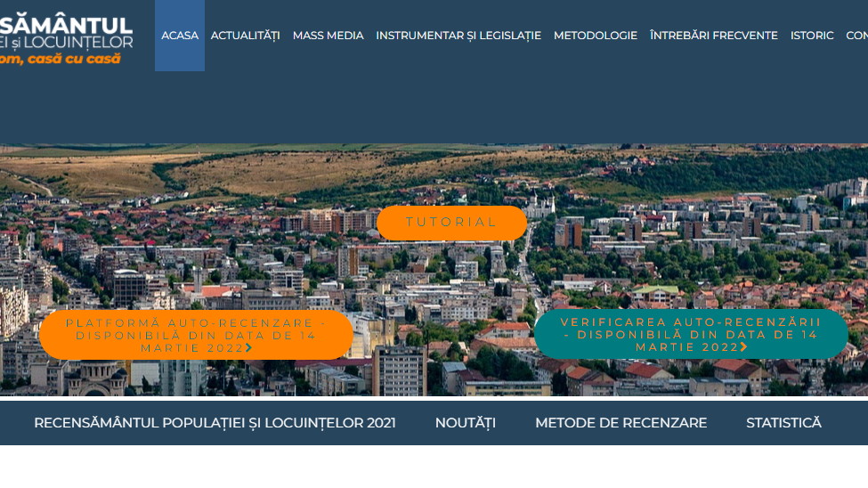Open VERIFICAREA AUTO-RECENZĂRII teal button
Viewport: 868px width, 488px height.
point(691,334)
